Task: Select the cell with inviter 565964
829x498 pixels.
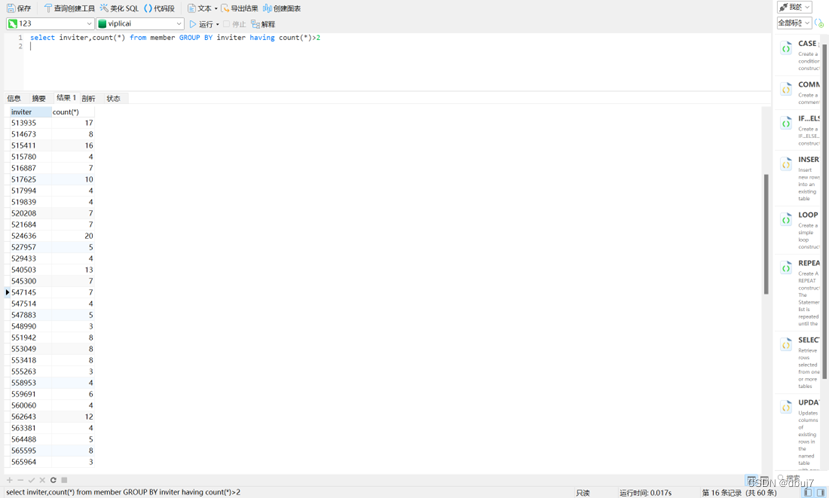Action: (31, 462)
